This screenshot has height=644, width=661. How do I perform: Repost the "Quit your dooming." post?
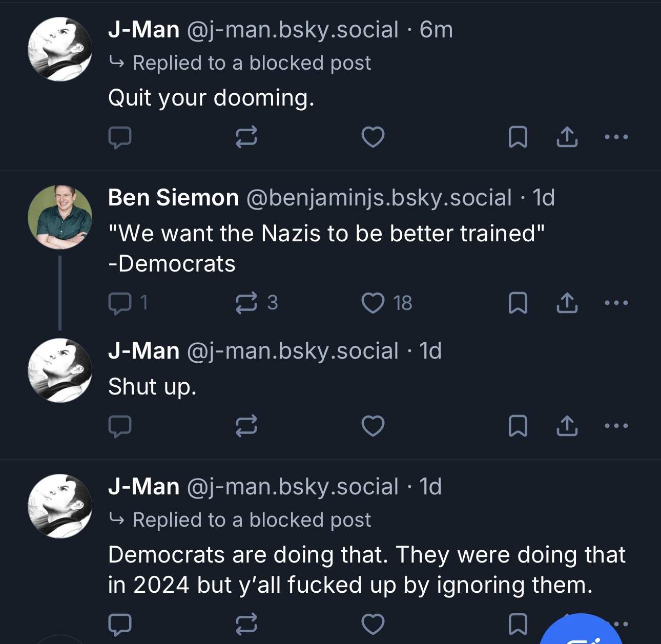click(246, 137)
